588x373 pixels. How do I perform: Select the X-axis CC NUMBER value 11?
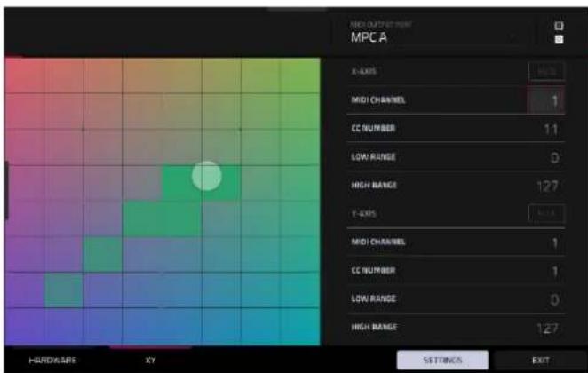point(551,130)
